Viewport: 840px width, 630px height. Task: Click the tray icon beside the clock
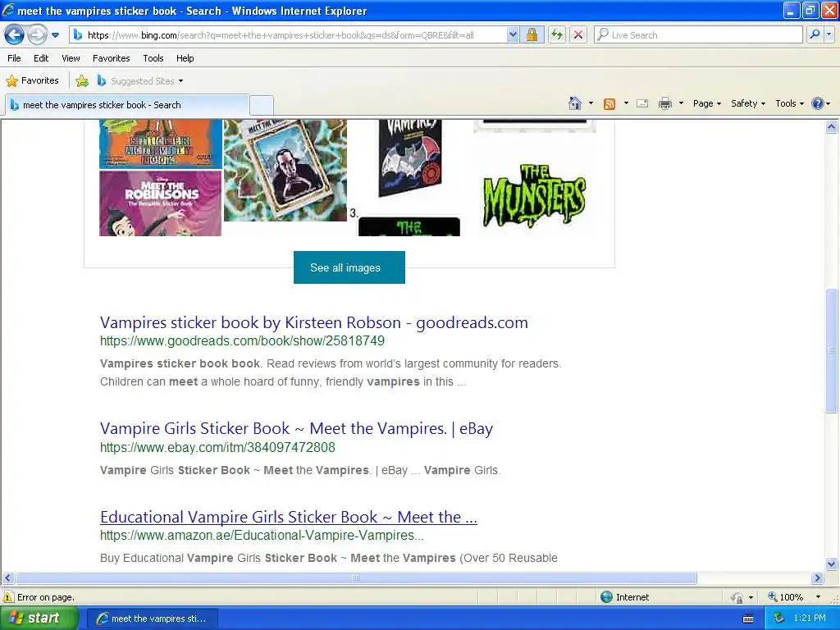779,619
